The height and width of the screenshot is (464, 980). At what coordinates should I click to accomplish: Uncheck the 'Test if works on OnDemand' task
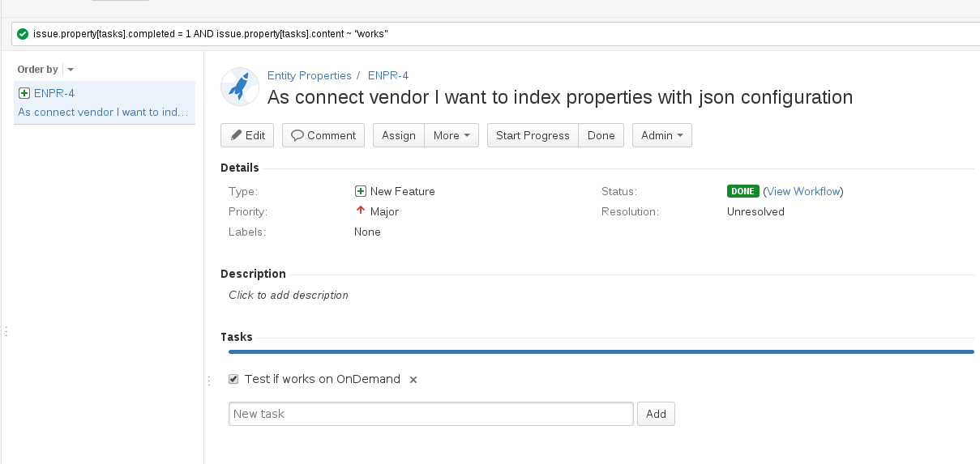pos(233,379)
